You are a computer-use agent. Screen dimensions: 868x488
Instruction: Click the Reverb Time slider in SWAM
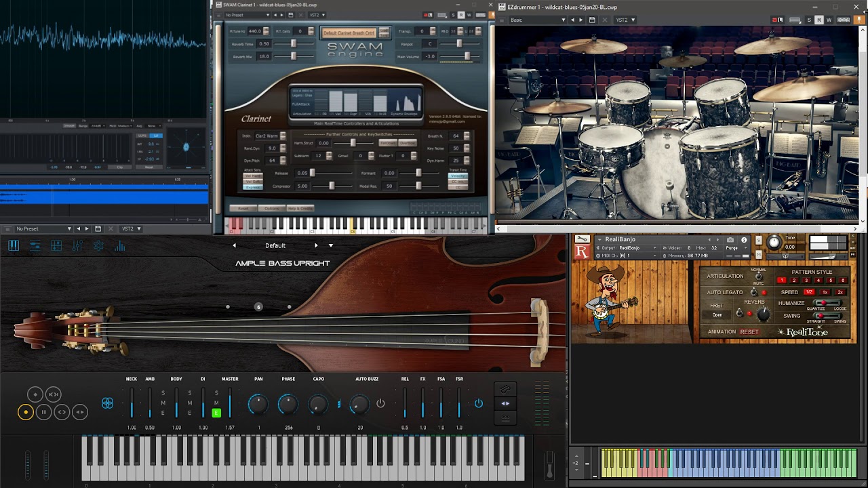click(293, 44)
